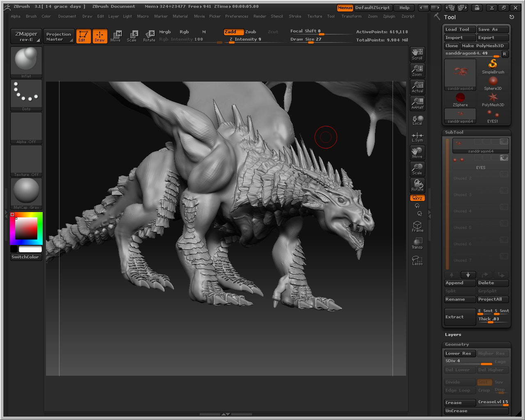The width and height of the screenshot is (525, 420).
Task: Click Make PolyMesh3D button
Action: pyautogui.click(x=484, y=46)
